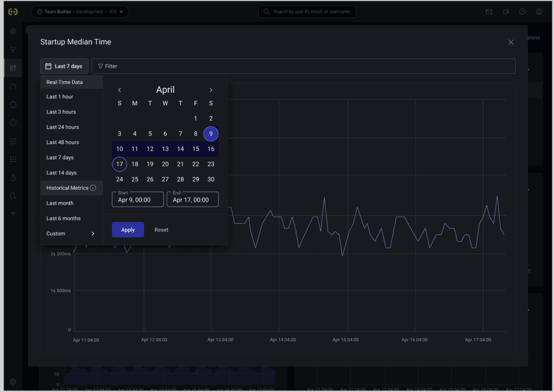The width and height of the screenshot is (554, 392).
Task: Open the flame icon in the sidebar
Action: 13,178
